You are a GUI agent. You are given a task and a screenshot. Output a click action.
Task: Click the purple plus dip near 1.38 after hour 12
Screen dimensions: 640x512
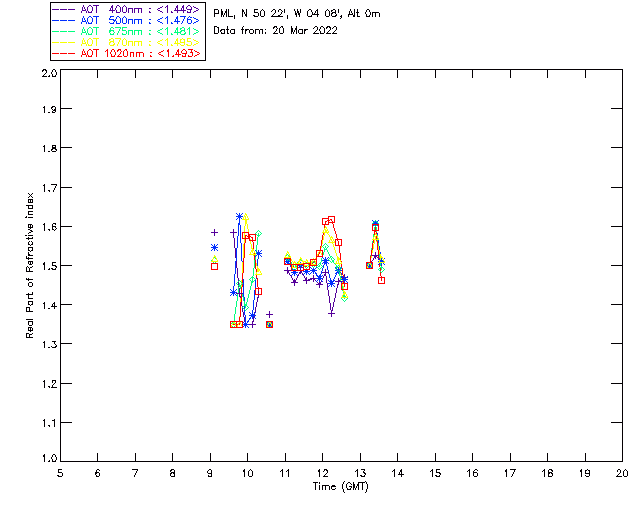(331, 314)
